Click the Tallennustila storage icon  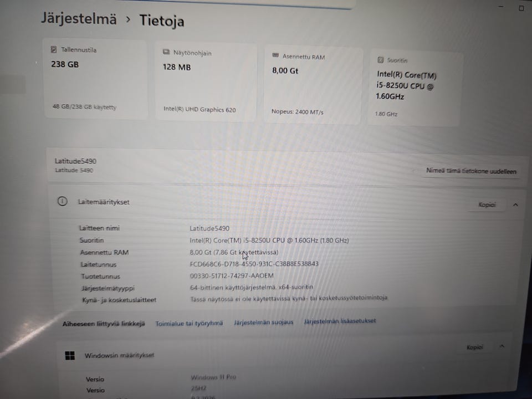coord(54,49)
